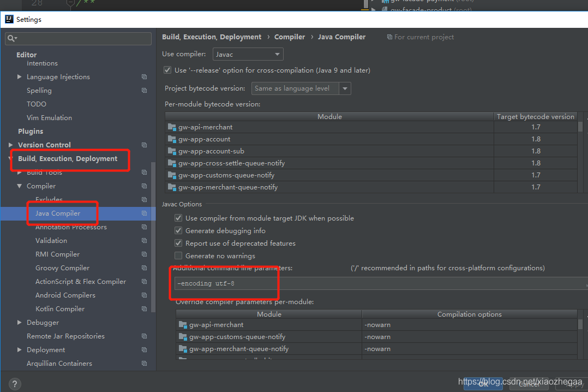This screenshot has width=588, height=392.
Task: Click the Module column header of bytecode table
Action: [329, 116]
